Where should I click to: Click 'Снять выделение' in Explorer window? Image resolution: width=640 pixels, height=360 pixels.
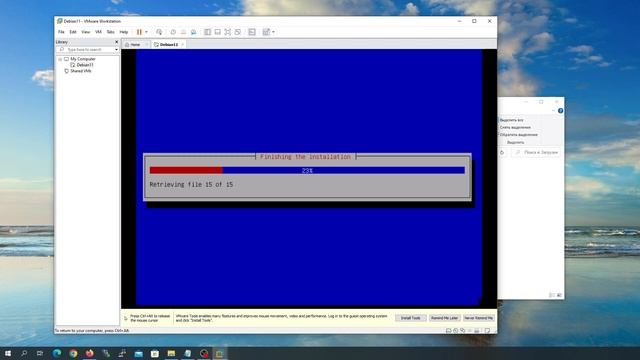[515, 127]
